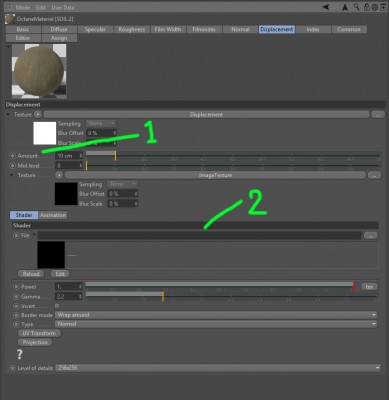Click the Reload button
The height and width of the screenshot is (400, 389).
31,274
